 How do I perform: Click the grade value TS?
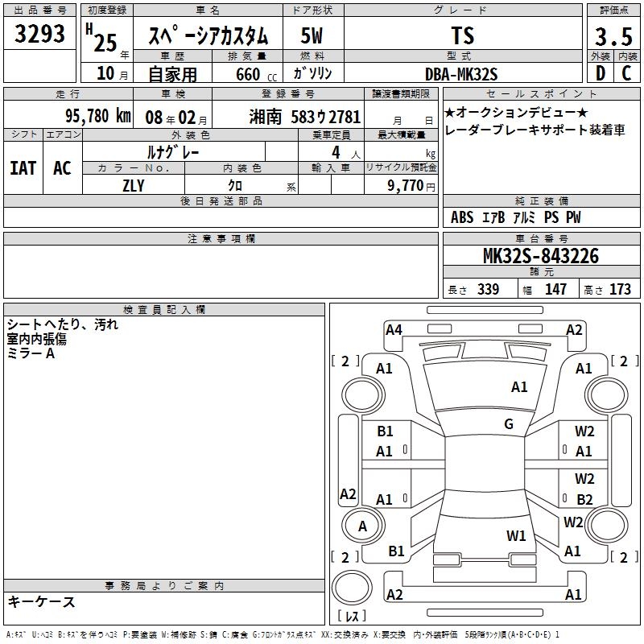coord(463,35)
